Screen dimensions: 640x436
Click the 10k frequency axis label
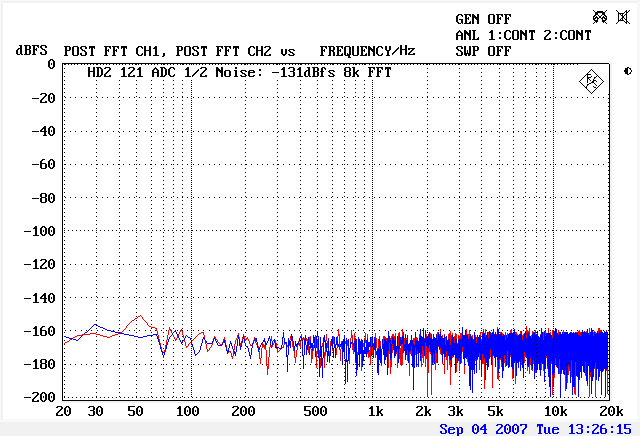556,411
